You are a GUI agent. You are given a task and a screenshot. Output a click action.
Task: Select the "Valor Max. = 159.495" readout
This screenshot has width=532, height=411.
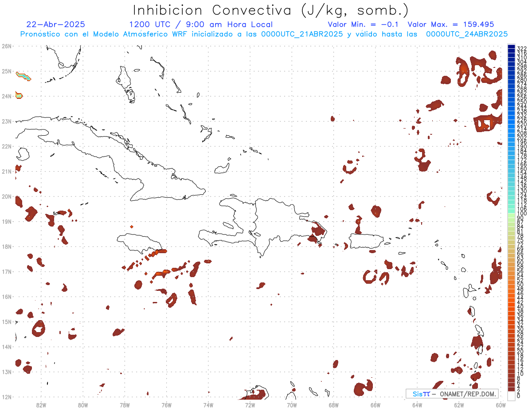[450, 24]
